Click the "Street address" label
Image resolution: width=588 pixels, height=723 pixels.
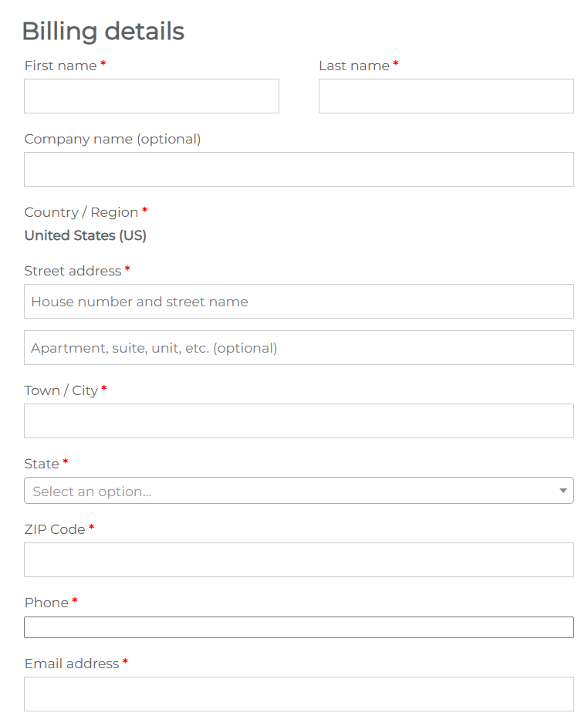pyautogui.click(x=73, y=271)
